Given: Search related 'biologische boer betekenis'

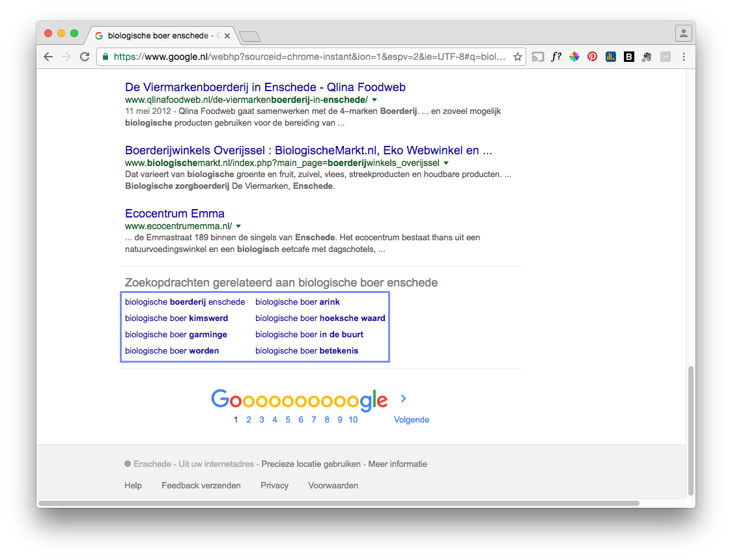Looking at the screenshot, I should point(307,351).
